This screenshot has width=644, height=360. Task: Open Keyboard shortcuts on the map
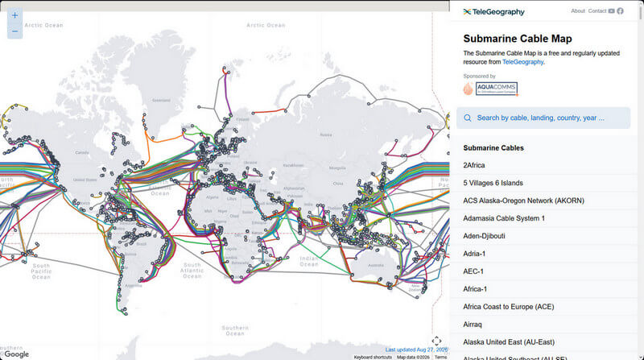373,357
